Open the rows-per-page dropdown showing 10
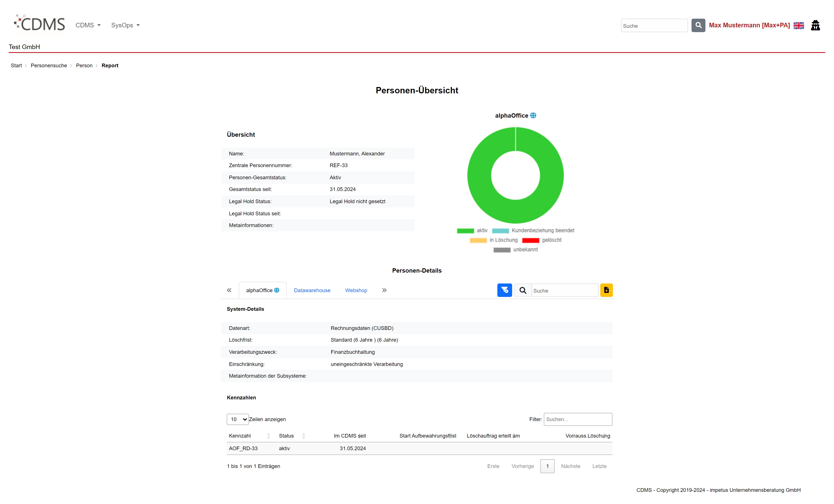The width and height of the screenshot is (834, 504). coord(238,419)
